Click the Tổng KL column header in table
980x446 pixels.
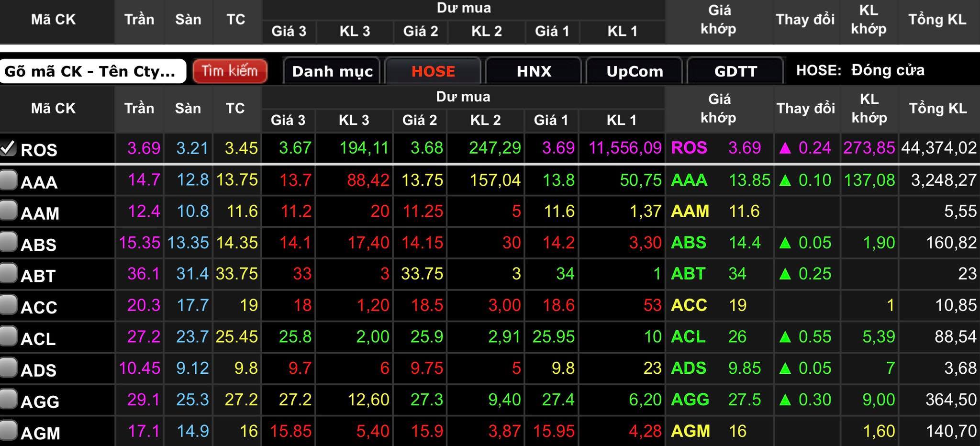[938, 108]
